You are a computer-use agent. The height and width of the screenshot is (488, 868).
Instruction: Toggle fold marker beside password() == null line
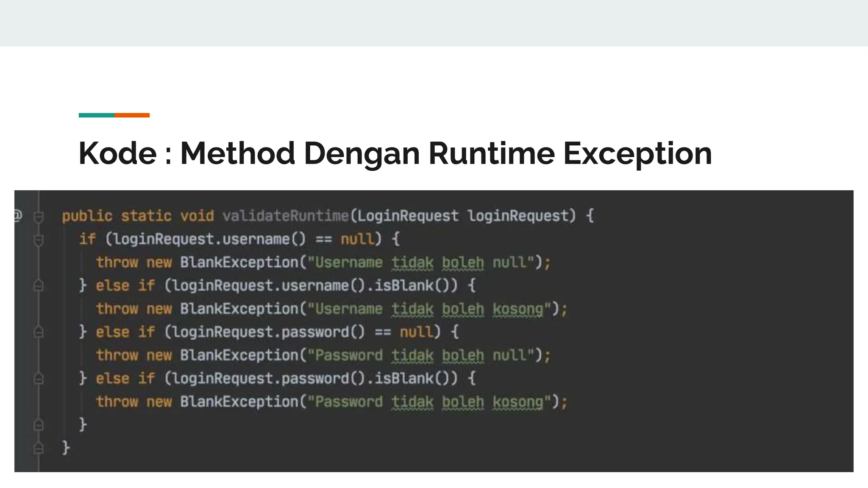39,332
